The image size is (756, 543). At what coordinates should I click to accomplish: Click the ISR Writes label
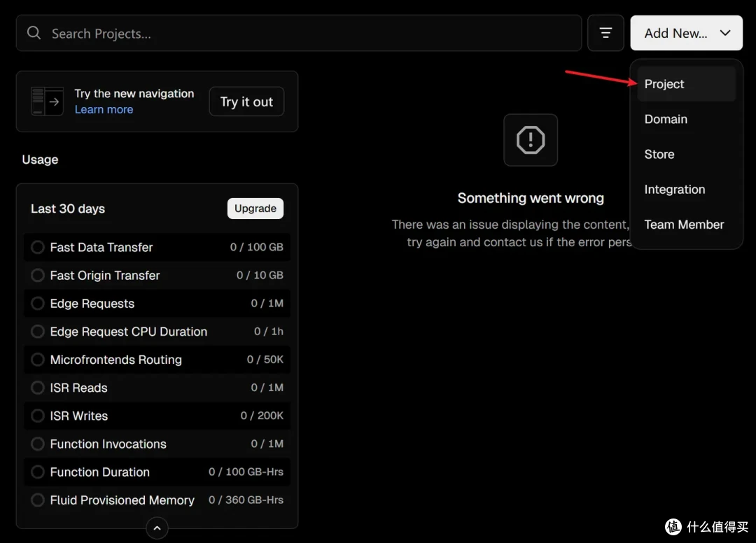[x=78, y=416]
